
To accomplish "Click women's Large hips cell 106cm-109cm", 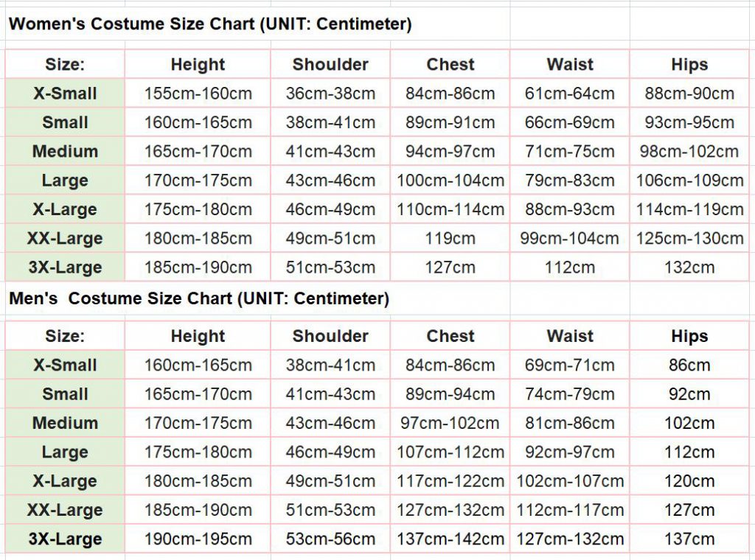I will click(689, 181).
